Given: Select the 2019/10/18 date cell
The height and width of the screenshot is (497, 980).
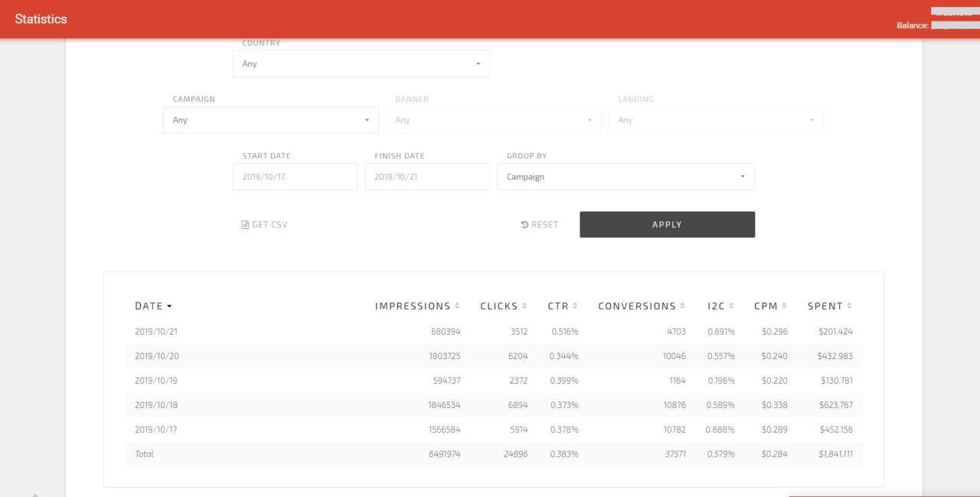Looking at the screenshot, I should [x=156, y=405].
